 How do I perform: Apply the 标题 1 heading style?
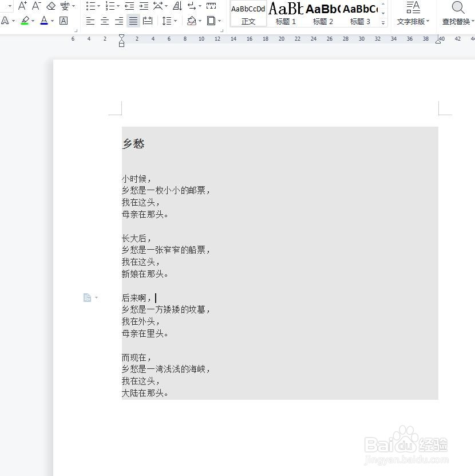click(x=286, y=13)
